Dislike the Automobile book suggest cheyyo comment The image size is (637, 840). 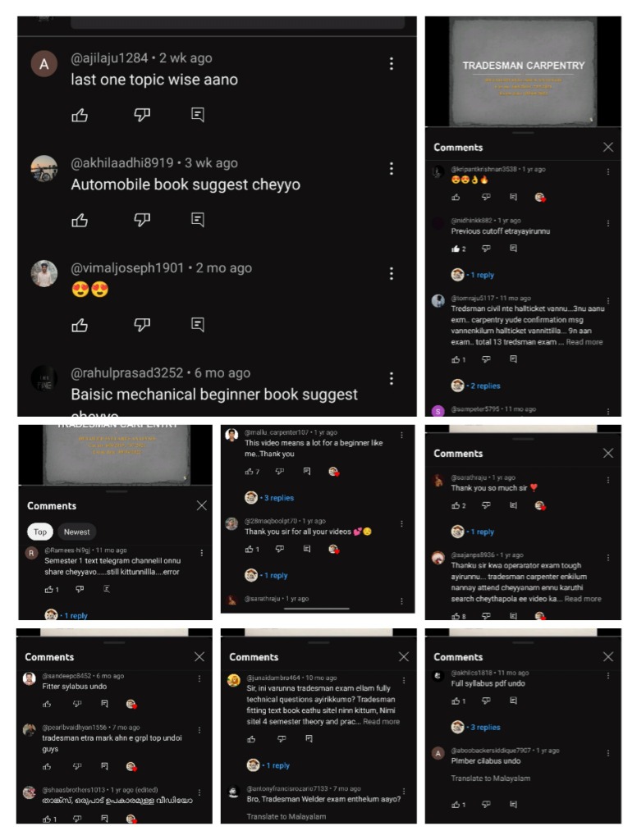click(x=142, y=220)
